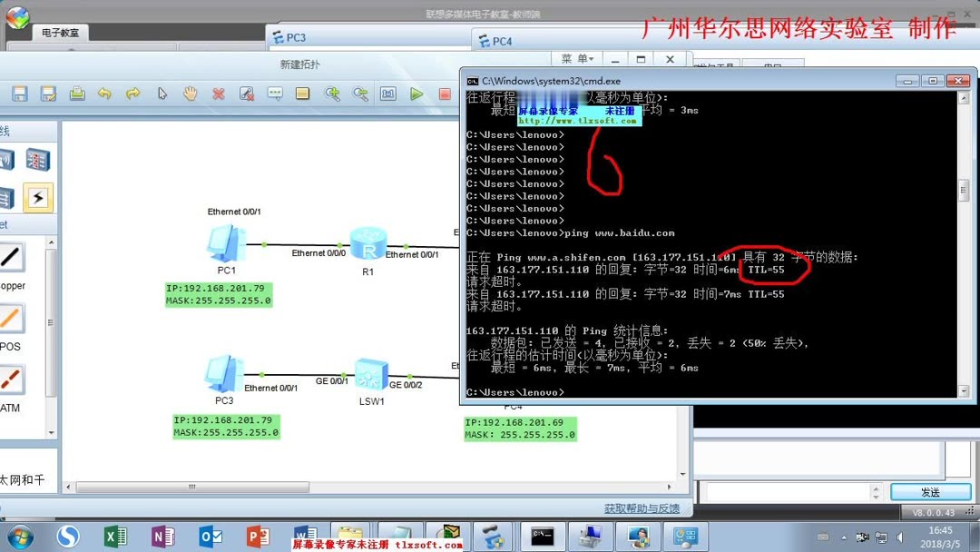
Task: Stop the simulation using the red square icon
Action: [445, 94]
